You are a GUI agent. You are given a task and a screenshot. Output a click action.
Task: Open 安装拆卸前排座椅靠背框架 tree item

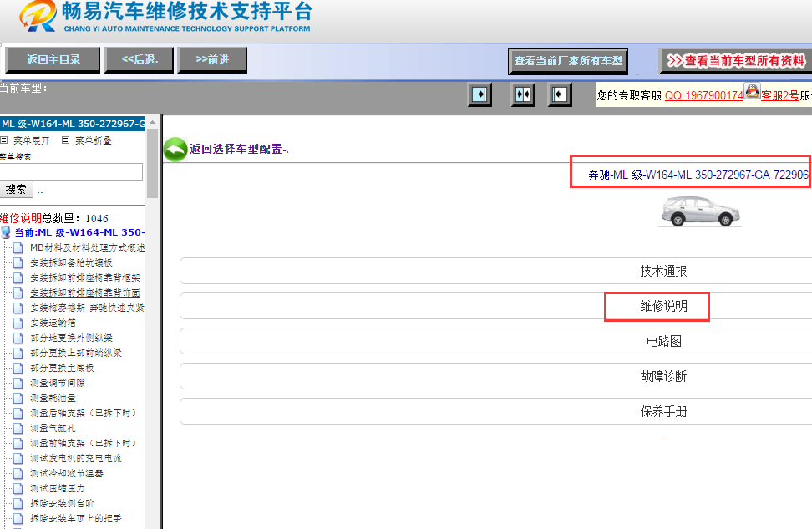85,277
